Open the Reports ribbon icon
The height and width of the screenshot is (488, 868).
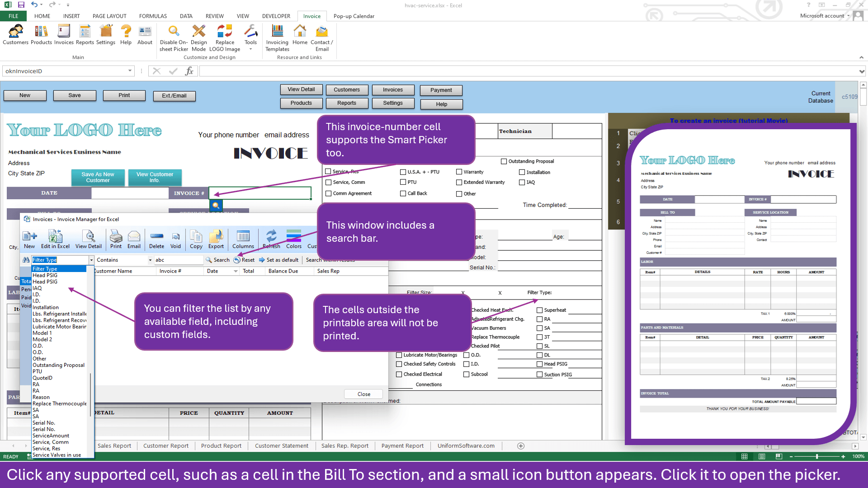coord(85,35)
